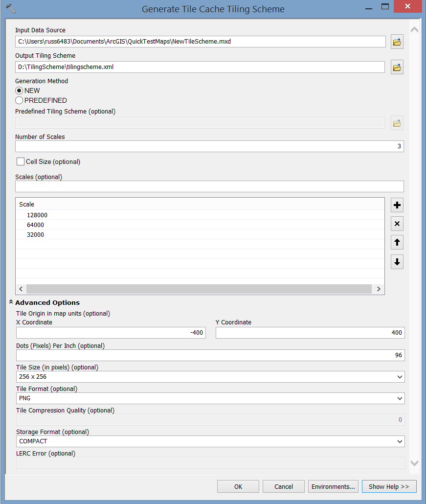The width and height of the screenshot is (426, 504).
Task: Click Show Help button
Action: [x=389, y=486]
